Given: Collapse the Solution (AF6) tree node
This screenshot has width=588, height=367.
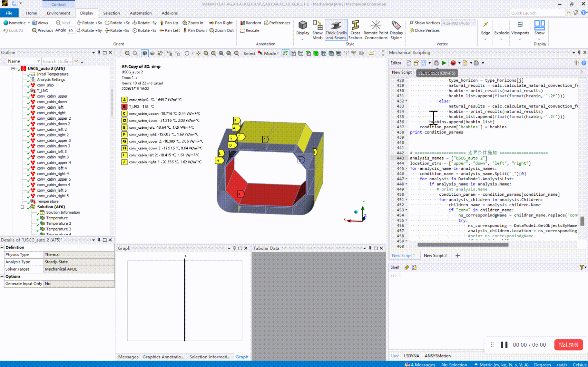Looking at the screenshot, I should point(22,207).
